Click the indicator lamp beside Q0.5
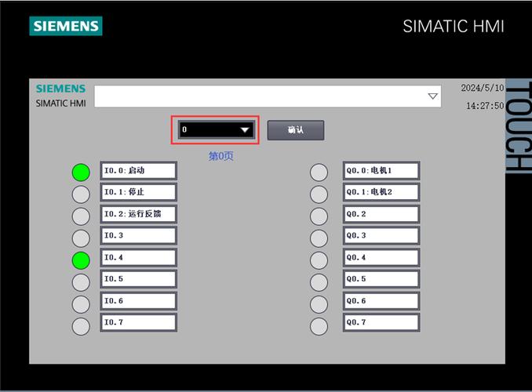 [x=319, y=282]
